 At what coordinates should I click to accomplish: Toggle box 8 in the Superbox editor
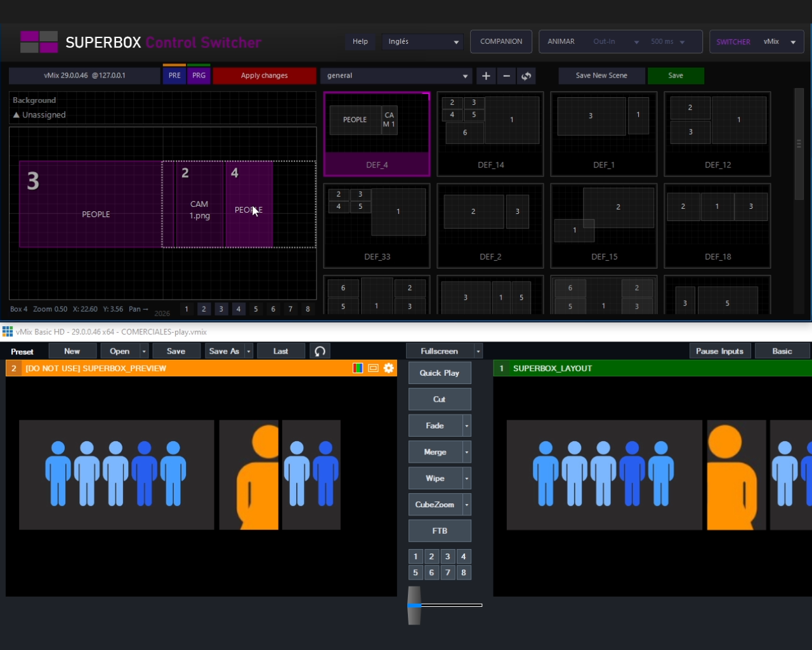[x=308, y=309]
